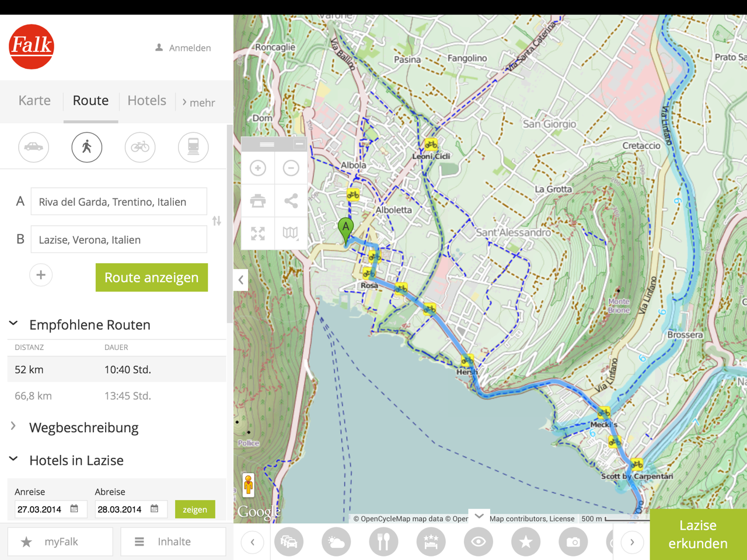Print the map with printer icon
Screen dimensions: 747x560
(x=258, y=201)
